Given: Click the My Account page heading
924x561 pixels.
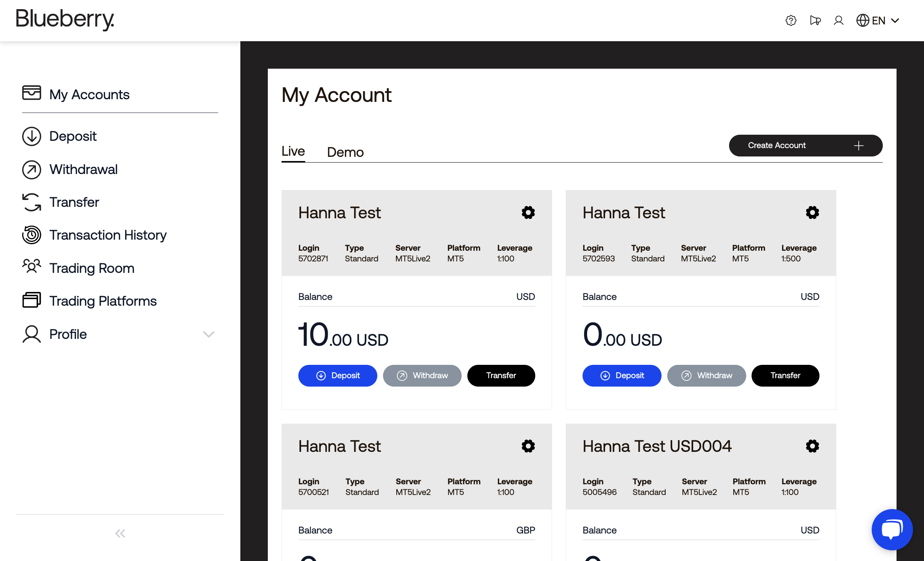Looking at the screenshot, I should (336, 95).
